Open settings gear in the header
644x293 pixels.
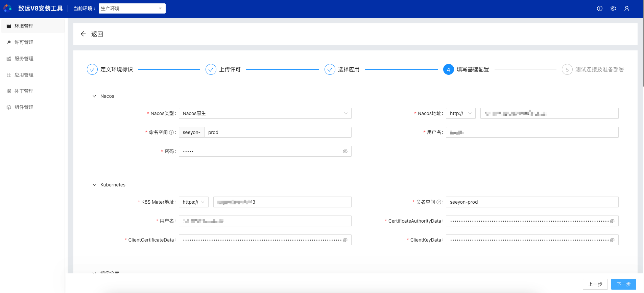[x=613, y=8]
